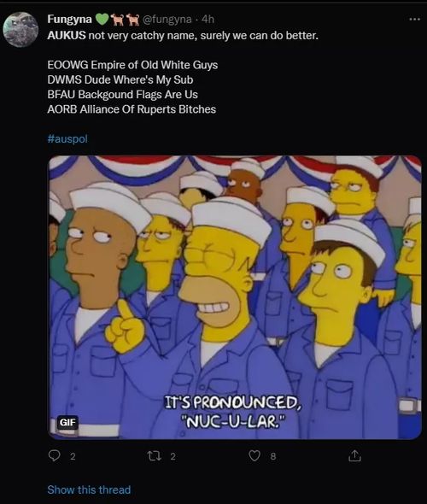Open Fungyna's profile avatar picture
427x504 pixels.
tap(20, 30)
